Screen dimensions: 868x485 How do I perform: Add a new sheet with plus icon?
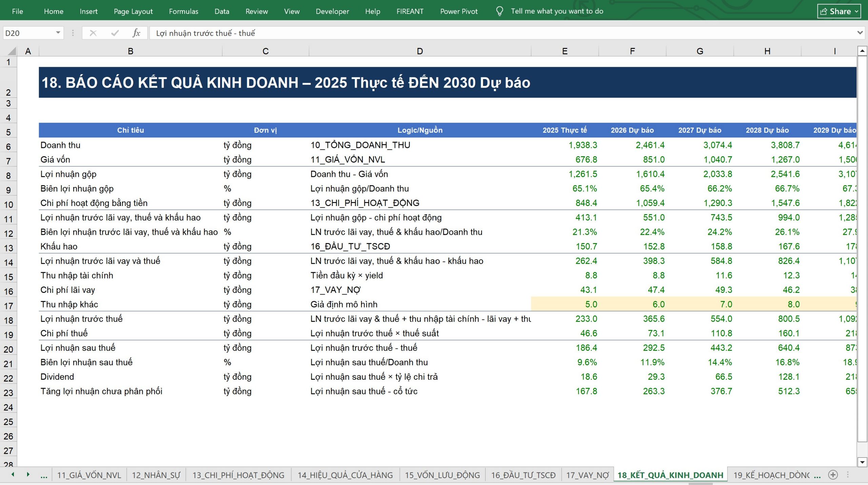tap(833, 475)
